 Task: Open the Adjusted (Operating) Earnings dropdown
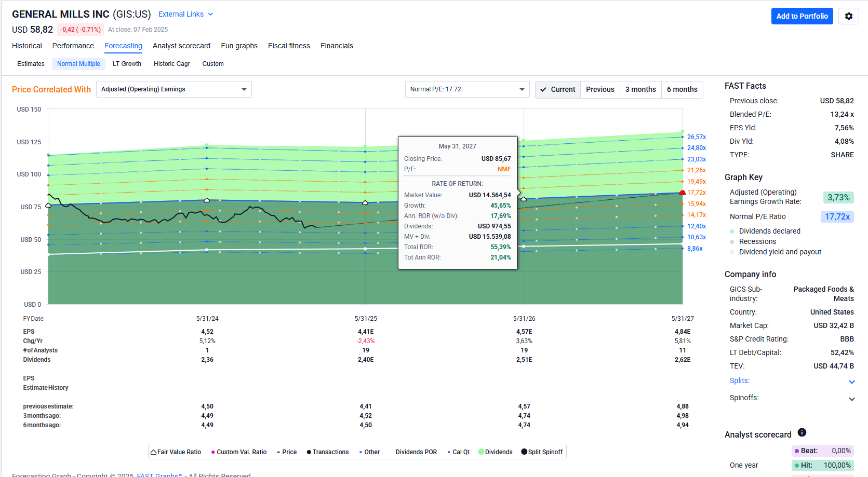click(x=173, y=89)
